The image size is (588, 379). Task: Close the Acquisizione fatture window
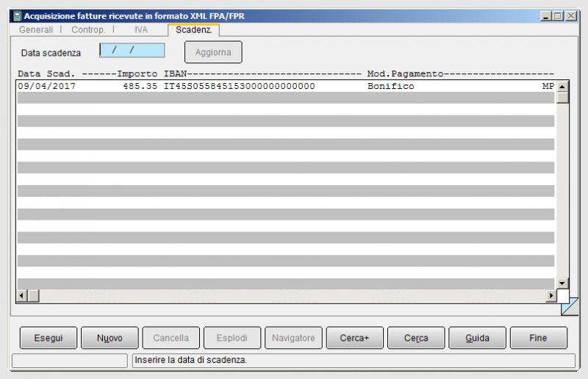[x=571, y=16]
